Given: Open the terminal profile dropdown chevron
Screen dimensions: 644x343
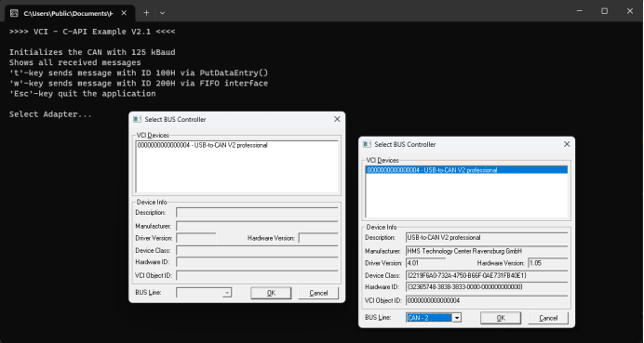Looking at the screenshot, I should (x=162, y=13).
